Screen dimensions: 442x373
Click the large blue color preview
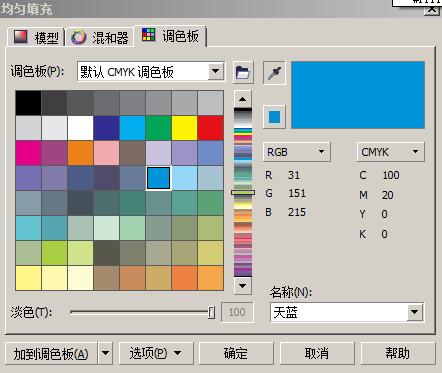coord(358,95)
